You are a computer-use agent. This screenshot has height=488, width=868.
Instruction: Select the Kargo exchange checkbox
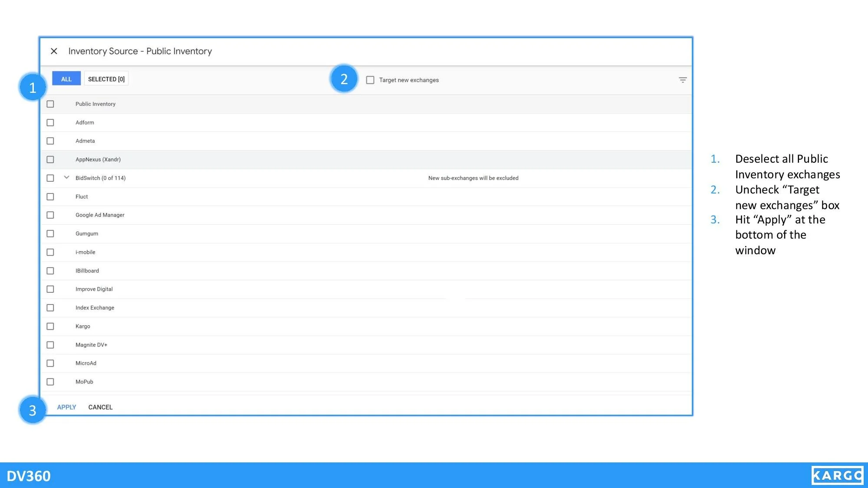coord(50,326)
